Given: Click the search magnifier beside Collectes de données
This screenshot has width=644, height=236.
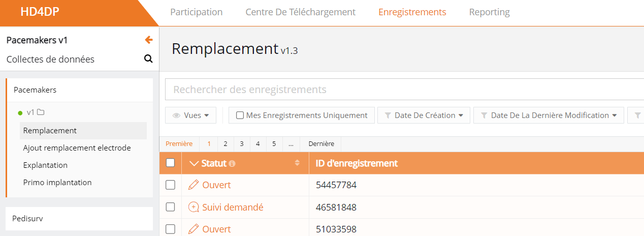Looking at the screenshot, I should pos(148,59).
